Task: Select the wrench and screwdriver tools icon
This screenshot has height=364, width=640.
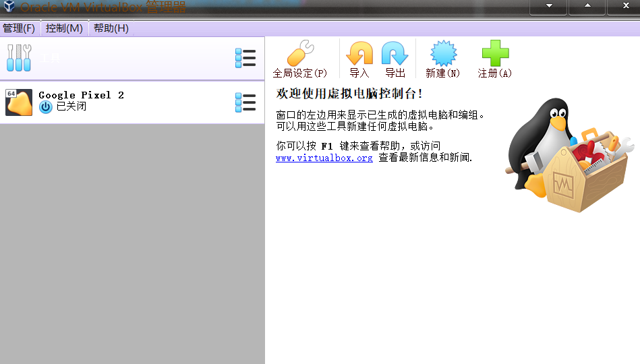Action: coord(19,58)
